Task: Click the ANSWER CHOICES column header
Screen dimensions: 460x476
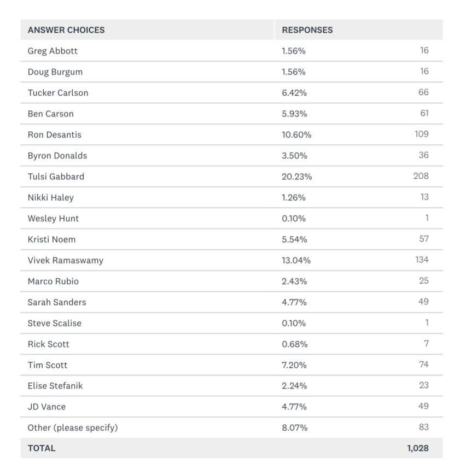Action: (66, 30)
